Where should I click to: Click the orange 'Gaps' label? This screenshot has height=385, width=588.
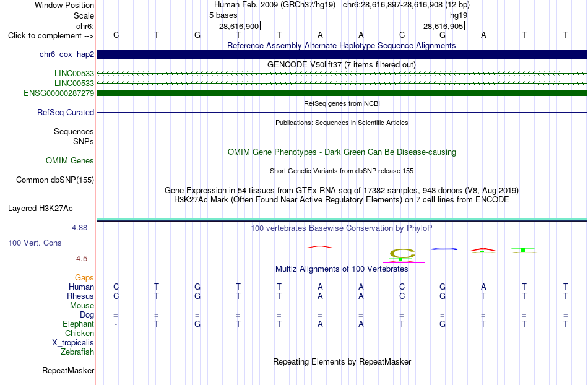[84, 277]
